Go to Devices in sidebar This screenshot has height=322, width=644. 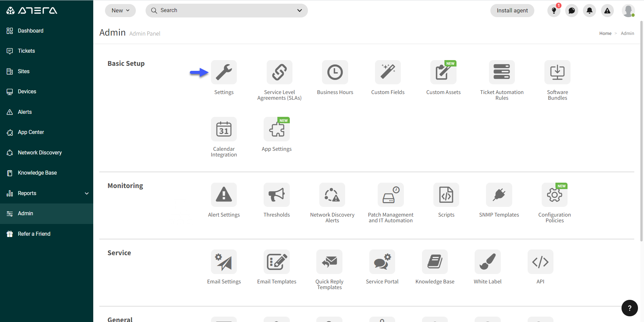click(47, 92)
